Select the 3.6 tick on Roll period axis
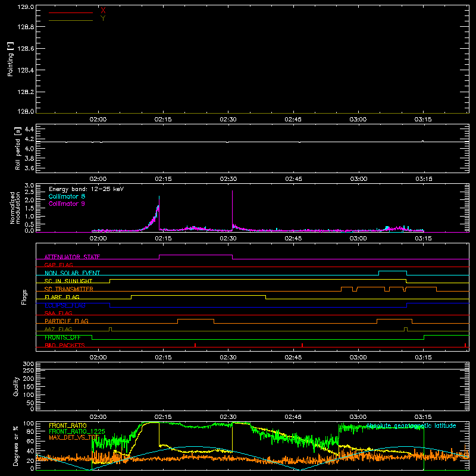 point(29,168)
